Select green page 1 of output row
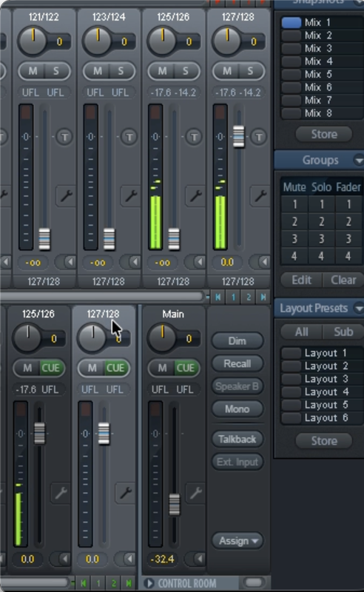The image size is (364, 592). (98, 583)
